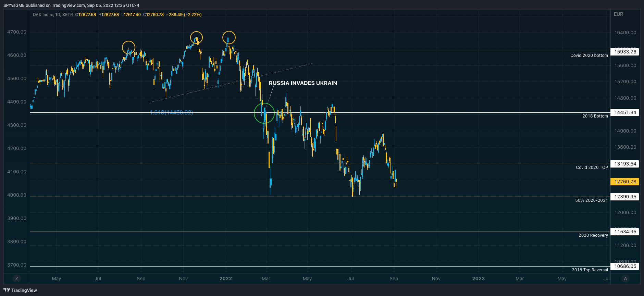Click the 13193.54 price tag

(x=625, y=164)
